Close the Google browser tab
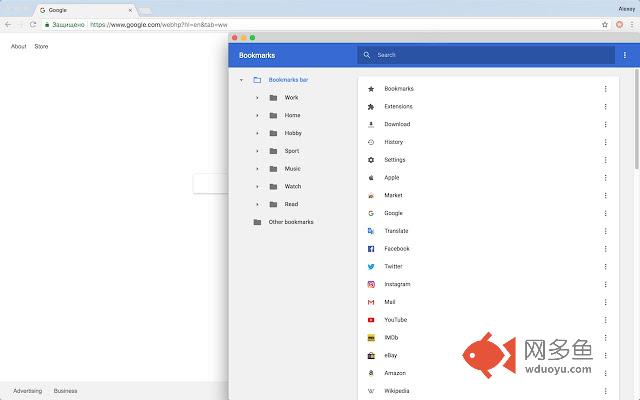 pyautogui.click(x=130, y=10)
